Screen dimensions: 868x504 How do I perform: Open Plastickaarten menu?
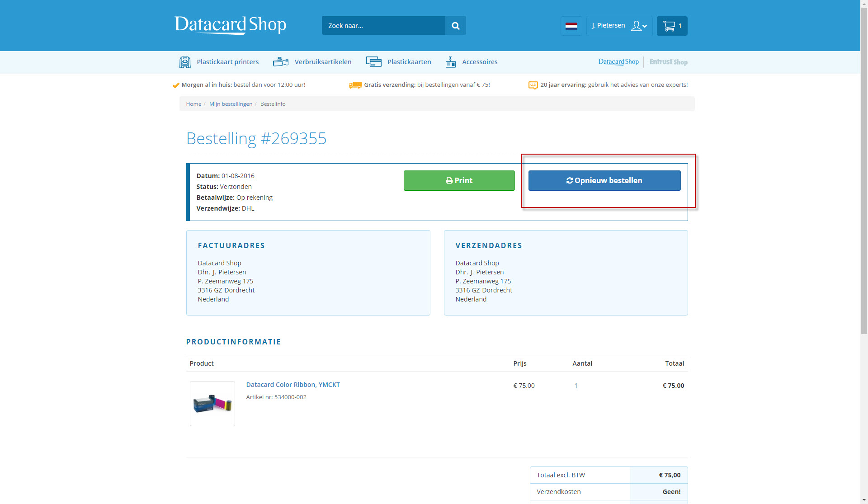click(409, 62)
